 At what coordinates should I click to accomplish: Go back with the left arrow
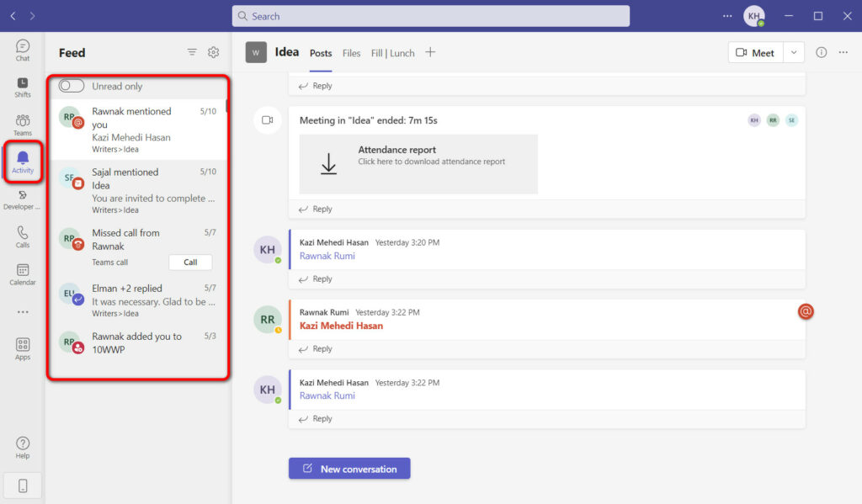coord(13,16)
